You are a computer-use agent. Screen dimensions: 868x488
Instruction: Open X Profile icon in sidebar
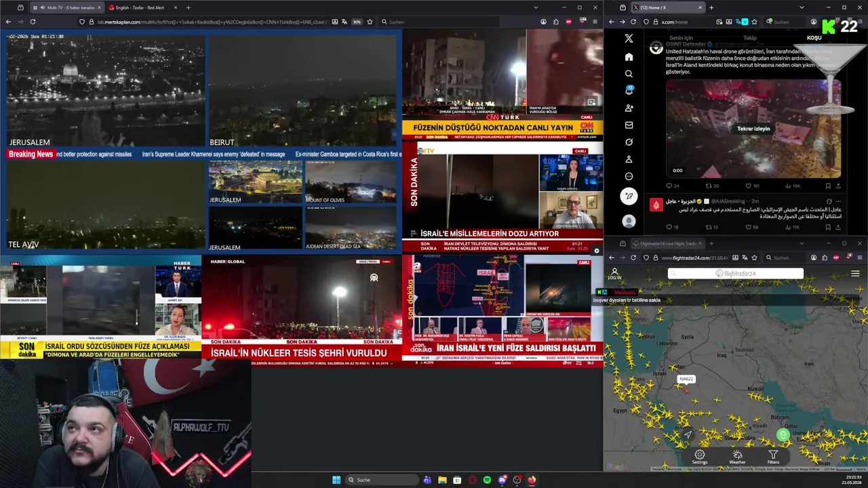click(629, 159)
